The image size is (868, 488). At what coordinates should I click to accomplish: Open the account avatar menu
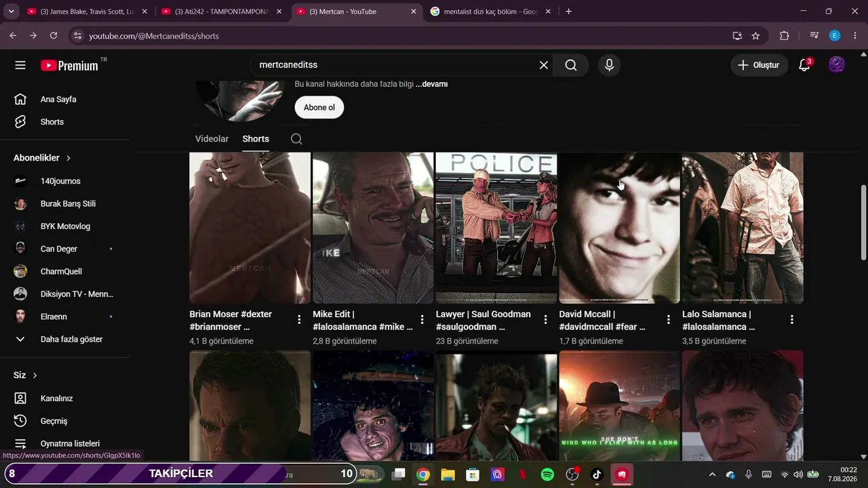point(837,65)
